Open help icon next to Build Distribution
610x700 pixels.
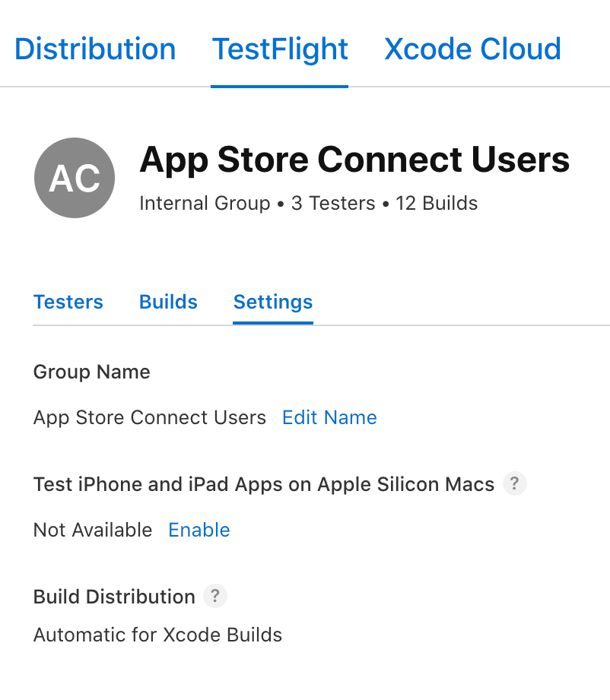click(x=215, y=596)
